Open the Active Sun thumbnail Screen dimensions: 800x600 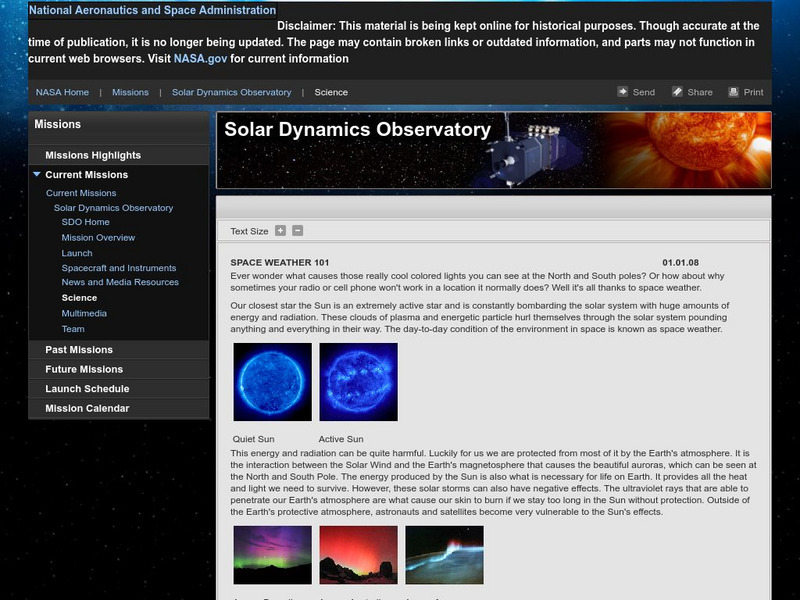[x=359, y=382]
